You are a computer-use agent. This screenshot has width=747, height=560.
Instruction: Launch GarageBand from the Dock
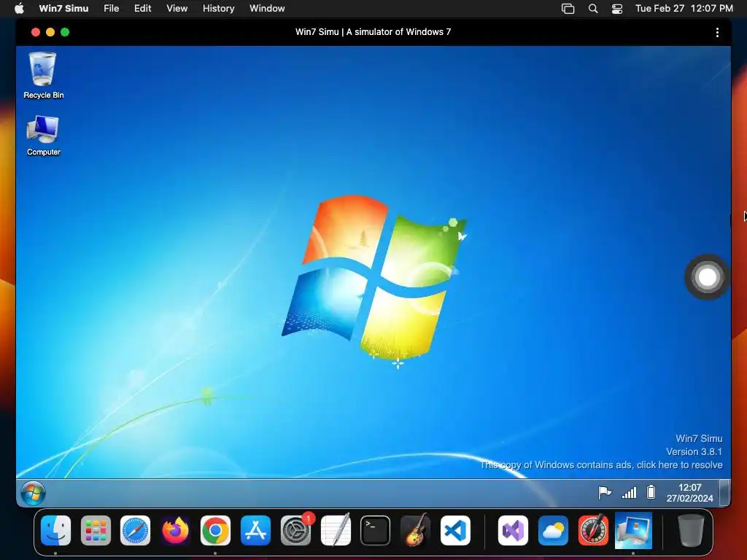pyautogui.click(x=415, y=530)
